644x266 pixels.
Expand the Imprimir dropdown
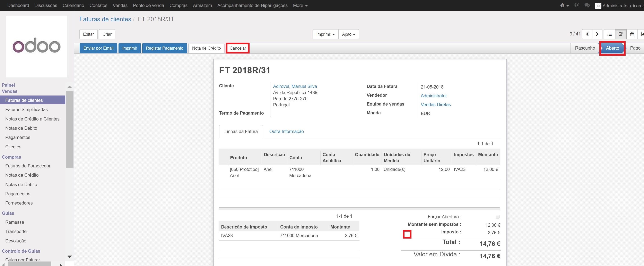[x=325, y=34]
